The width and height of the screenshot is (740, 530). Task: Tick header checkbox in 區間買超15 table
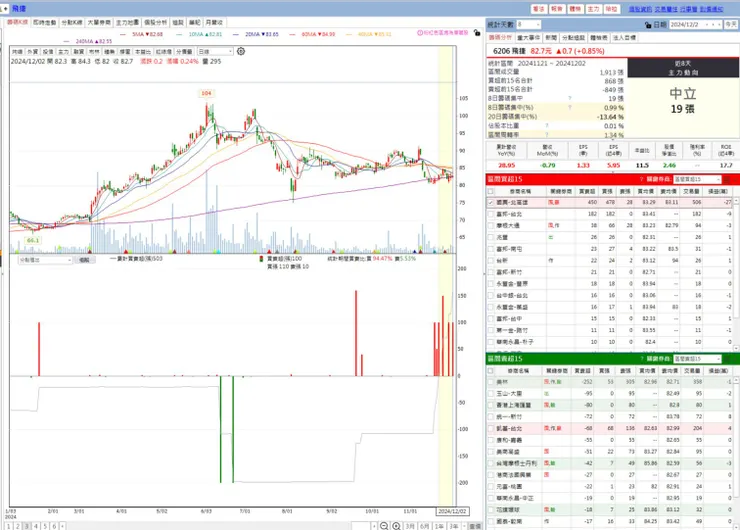coord(491,191)
